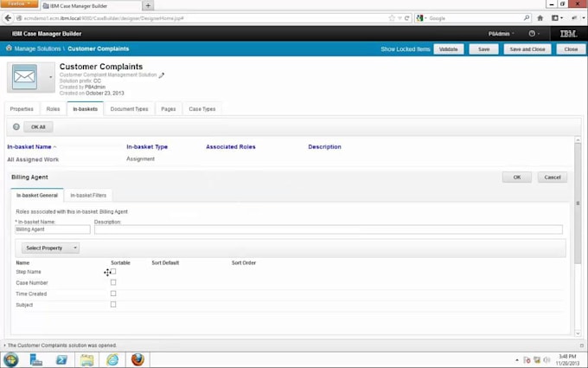Check Sortable for Subject
This screenshot has height=368, width=588.
click(x=113, y=305)
